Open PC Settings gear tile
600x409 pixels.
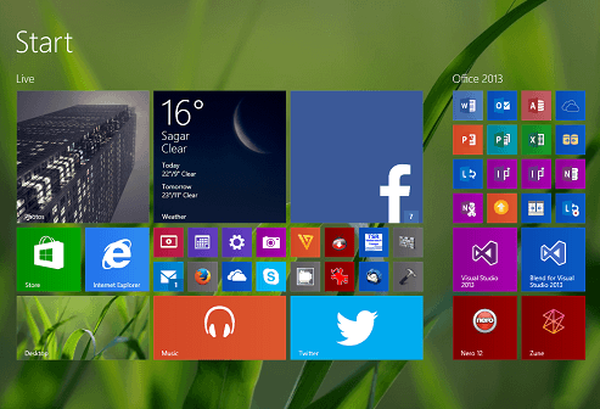[237, 243]
